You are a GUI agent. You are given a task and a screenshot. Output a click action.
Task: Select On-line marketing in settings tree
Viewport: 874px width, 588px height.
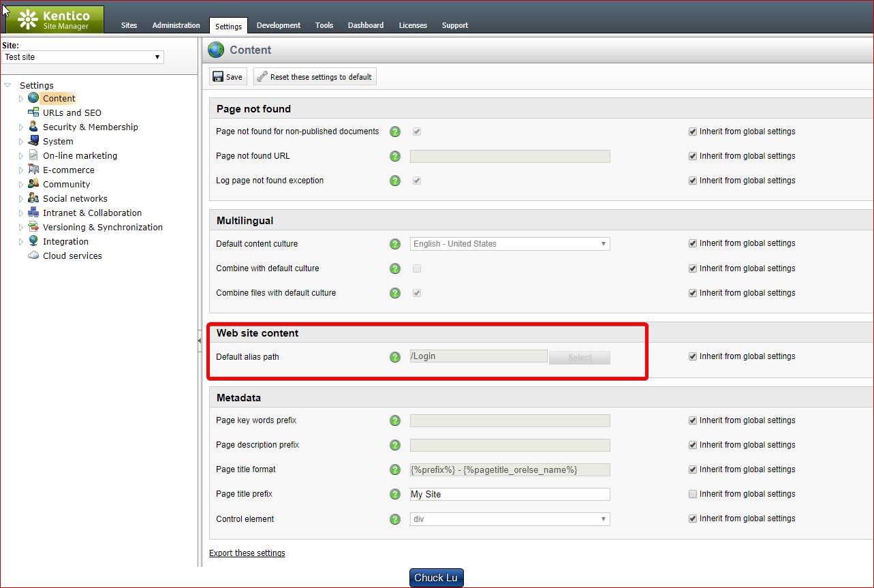pyautogui.click(x=80, y=155)
